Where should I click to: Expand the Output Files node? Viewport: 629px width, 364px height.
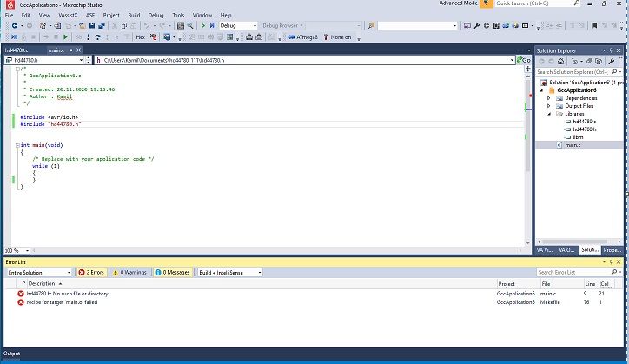point(549,106)
